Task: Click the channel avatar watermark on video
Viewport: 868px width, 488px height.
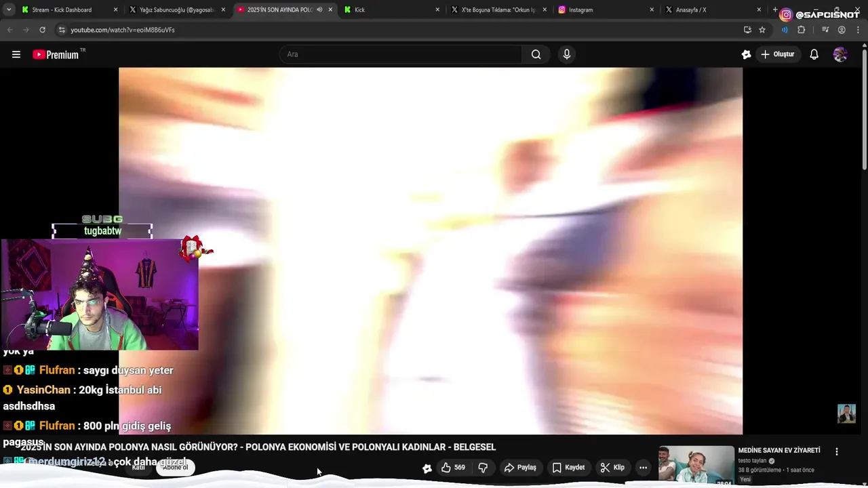Action: (846, 413)
